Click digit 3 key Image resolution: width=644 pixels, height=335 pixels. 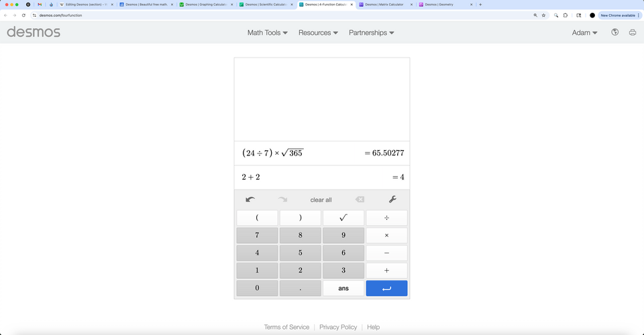coord(343,271)
